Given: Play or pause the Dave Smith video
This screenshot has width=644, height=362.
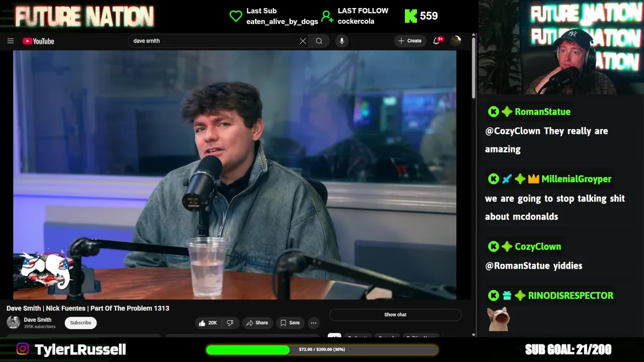Looking at the screenshot, I should 234,174.
